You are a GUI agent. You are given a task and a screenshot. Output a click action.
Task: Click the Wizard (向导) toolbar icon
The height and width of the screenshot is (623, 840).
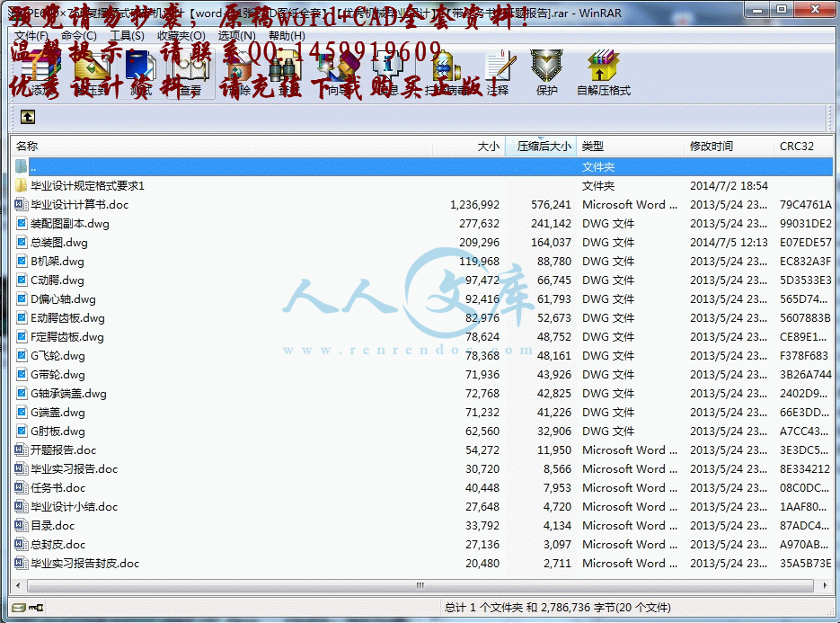[x=338, y=67]
